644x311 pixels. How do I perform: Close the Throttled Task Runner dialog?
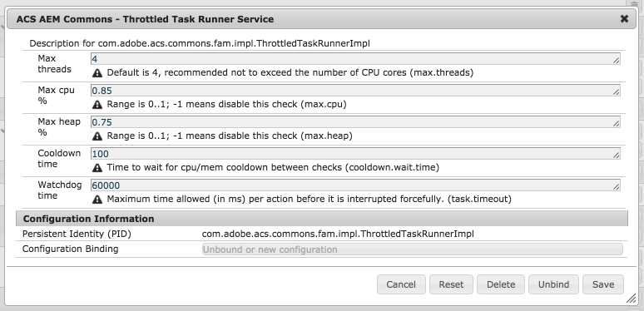[x=624, y=19]
